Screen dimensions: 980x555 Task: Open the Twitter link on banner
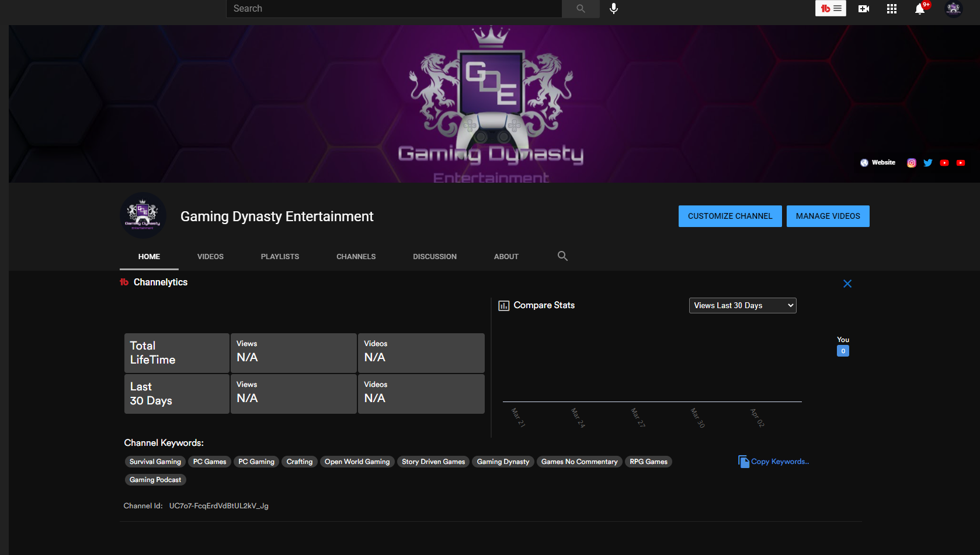tap(928, 163)
